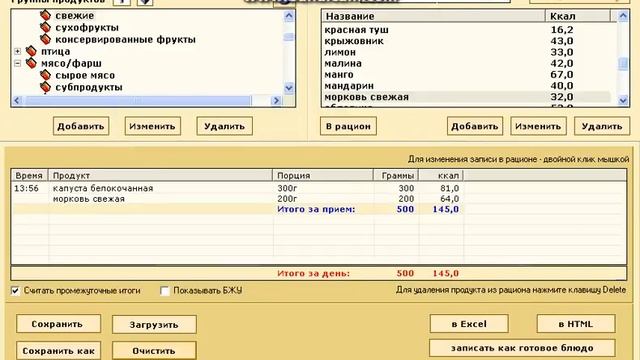Click the Итого за день total row

(318, 273)
